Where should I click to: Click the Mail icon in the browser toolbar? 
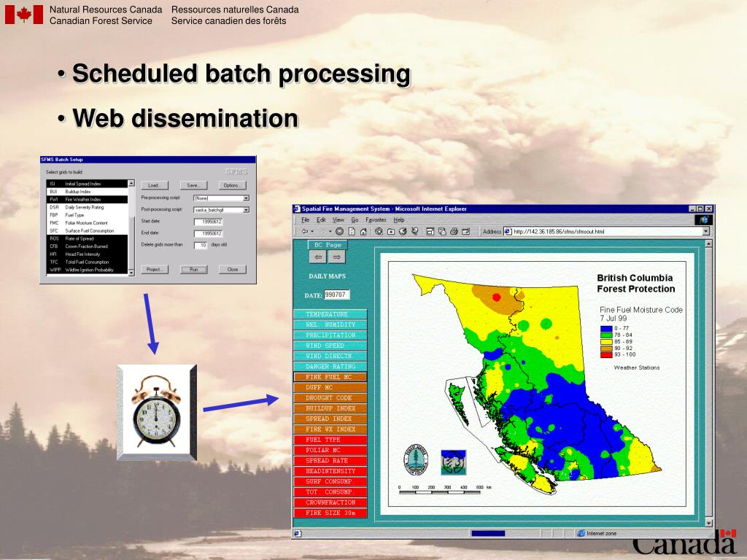(x=442, y=231)
